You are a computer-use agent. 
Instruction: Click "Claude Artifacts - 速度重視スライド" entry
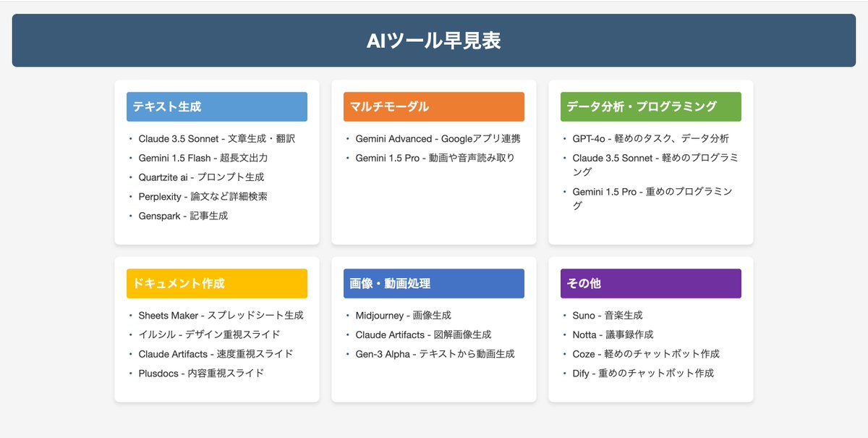pos(216,354)
